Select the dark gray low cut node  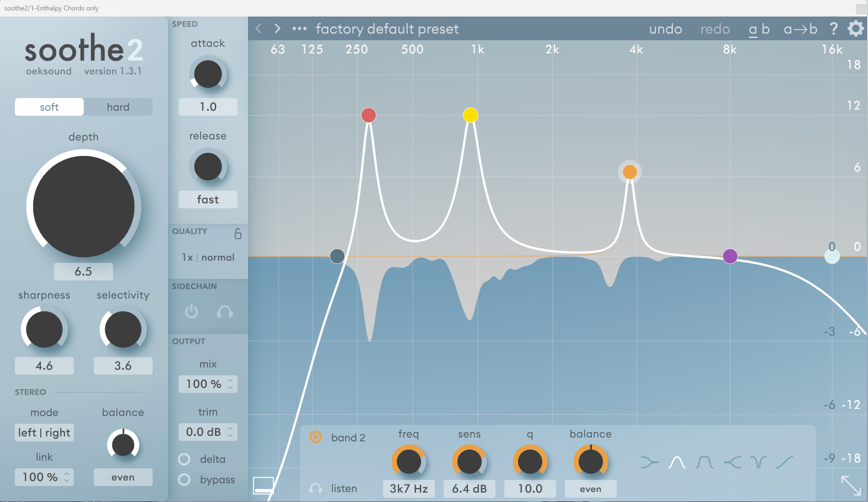coord(337,256)
